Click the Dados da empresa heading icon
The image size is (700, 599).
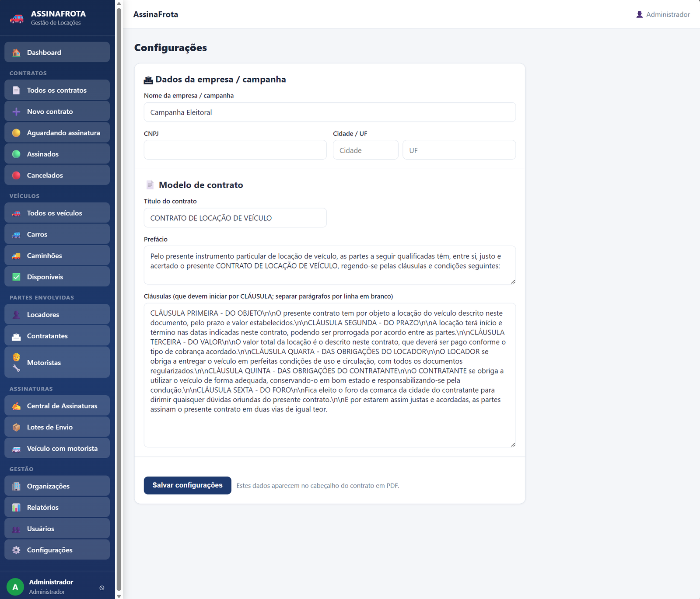coord(148,80)
